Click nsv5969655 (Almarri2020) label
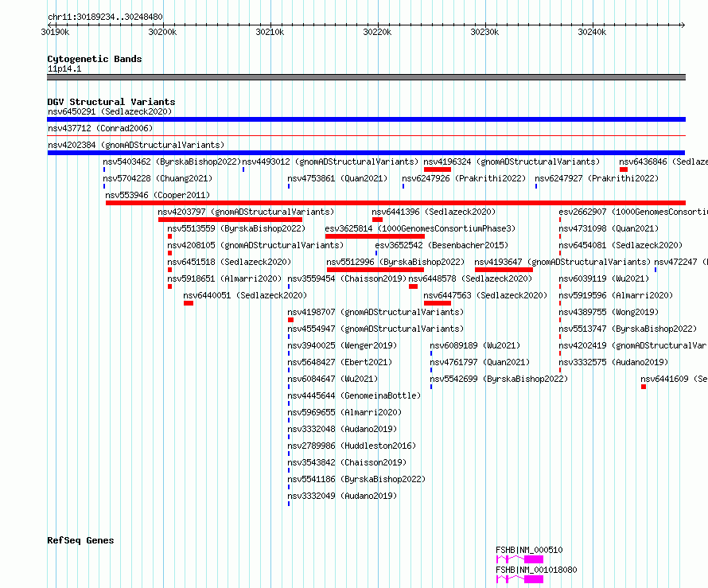This screenshot has width=708, height=588. tap(344, 412)
